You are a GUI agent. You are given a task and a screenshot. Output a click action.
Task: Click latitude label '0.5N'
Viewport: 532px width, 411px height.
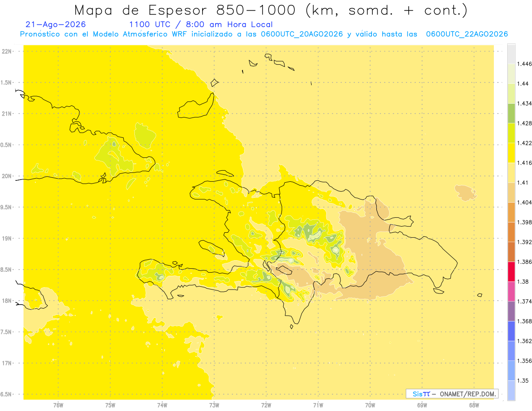pyautogui.click(x=6, y=145)
